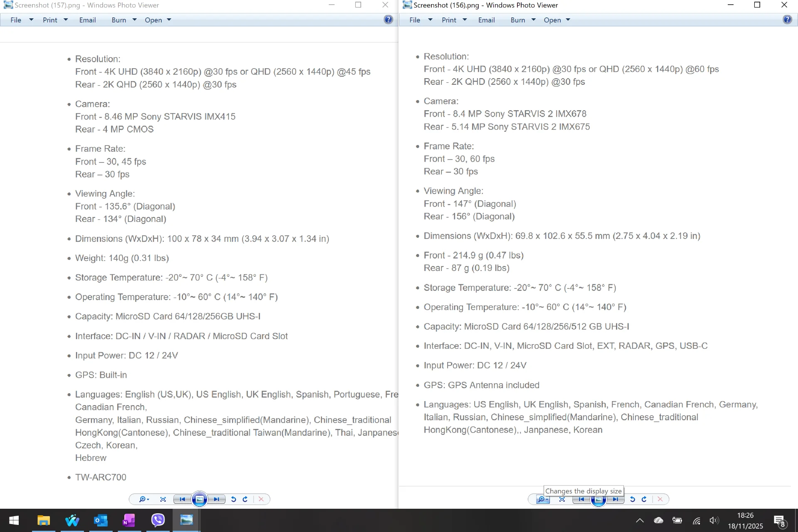
Task: Click 'TW-ARC700' text in left image
Action: tap(101, 477)
